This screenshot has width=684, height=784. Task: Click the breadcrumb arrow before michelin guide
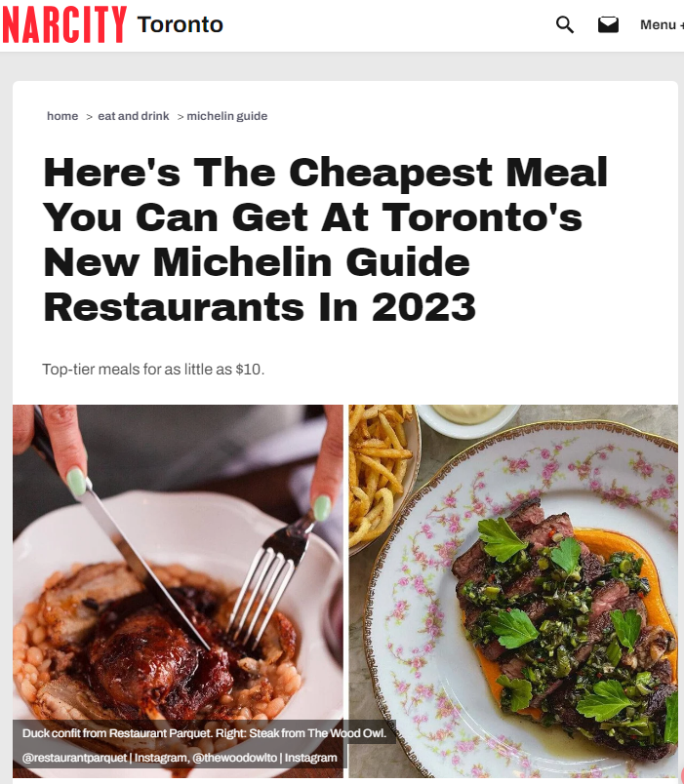pyautogui.click(x=181, y=116)
